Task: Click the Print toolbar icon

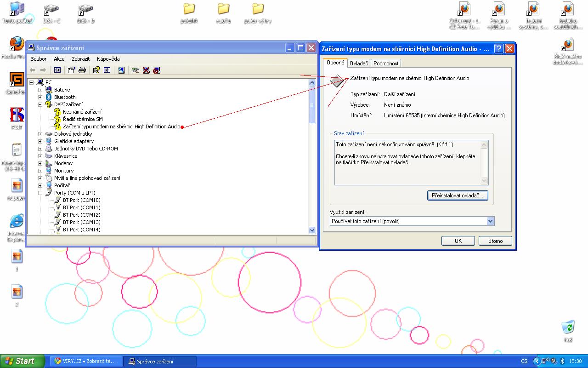Action: point(82,70)
